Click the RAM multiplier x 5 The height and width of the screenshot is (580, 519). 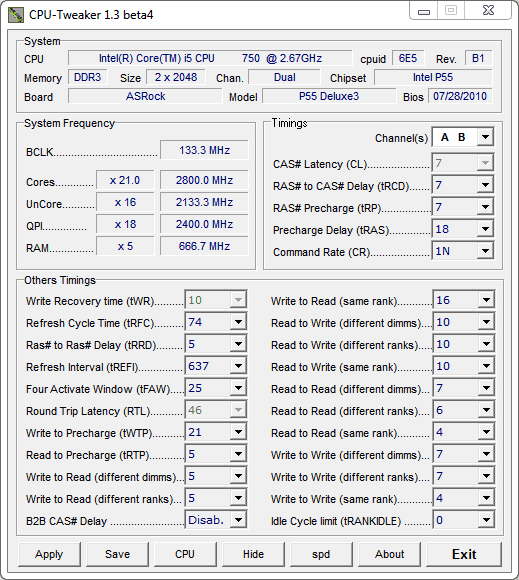[x=125, y=246]
